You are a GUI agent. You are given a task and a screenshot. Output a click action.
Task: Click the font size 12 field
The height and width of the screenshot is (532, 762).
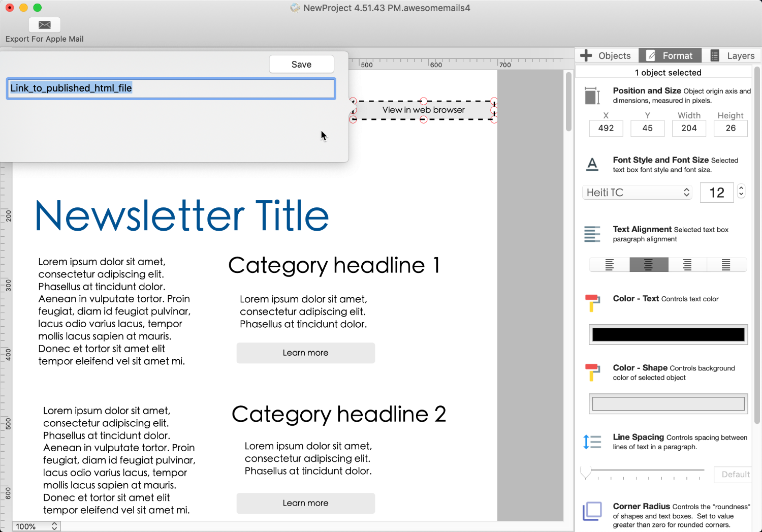click(717, 193)
